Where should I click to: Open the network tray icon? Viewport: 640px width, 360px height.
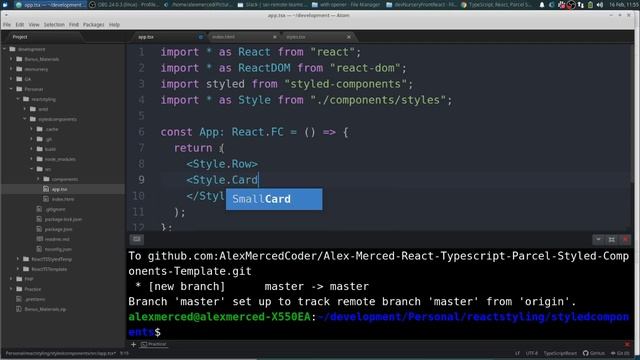click(580, 5)
